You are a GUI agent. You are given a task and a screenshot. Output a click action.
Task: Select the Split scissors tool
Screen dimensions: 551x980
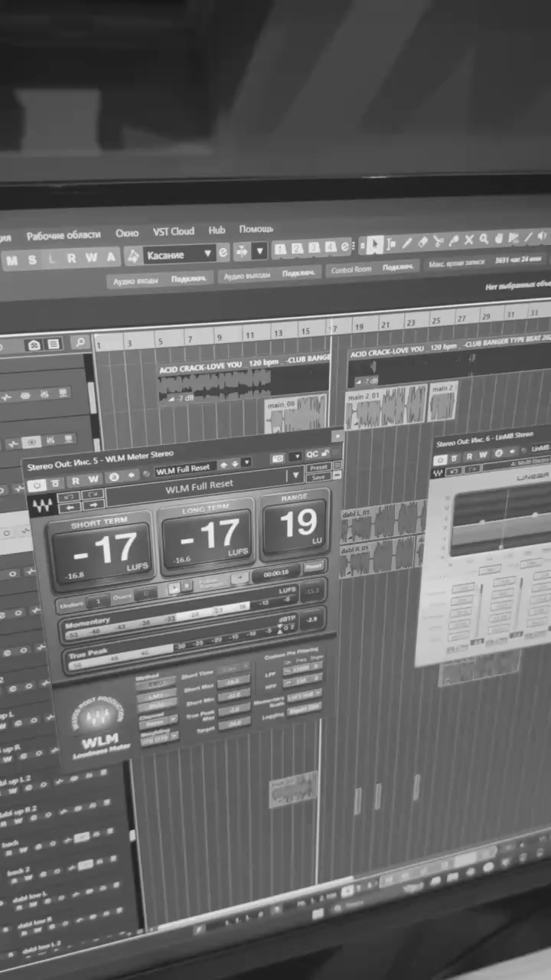click(439, 241)
